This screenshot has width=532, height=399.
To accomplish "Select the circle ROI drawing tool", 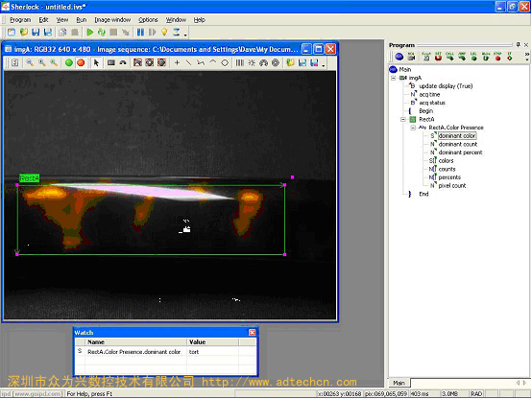I will (225, 62).
